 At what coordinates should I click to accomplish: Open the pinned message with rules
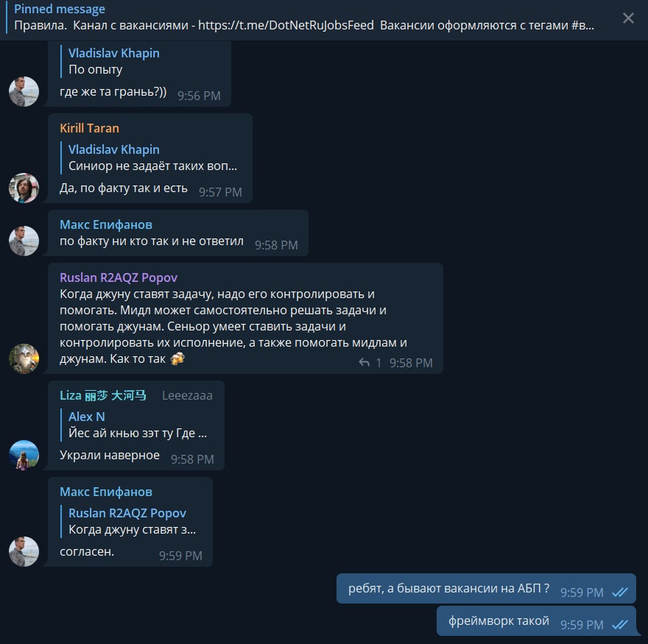(x=303, y=18)
